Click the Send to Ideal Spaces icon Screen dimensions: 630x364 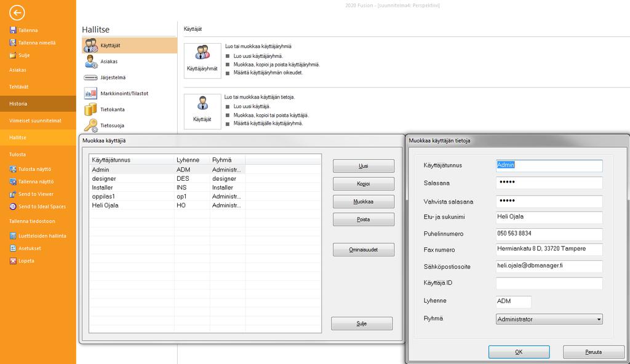13,207
